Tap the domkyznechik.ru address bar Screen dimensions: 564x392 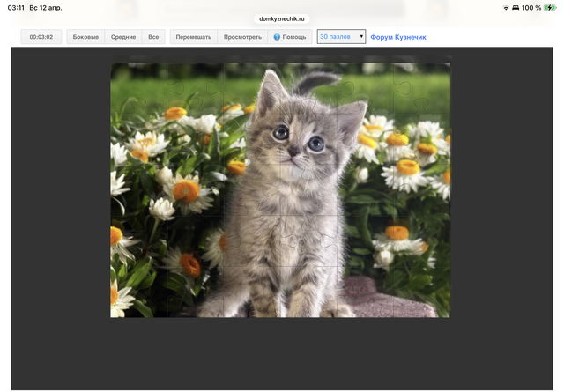(281, 18)
